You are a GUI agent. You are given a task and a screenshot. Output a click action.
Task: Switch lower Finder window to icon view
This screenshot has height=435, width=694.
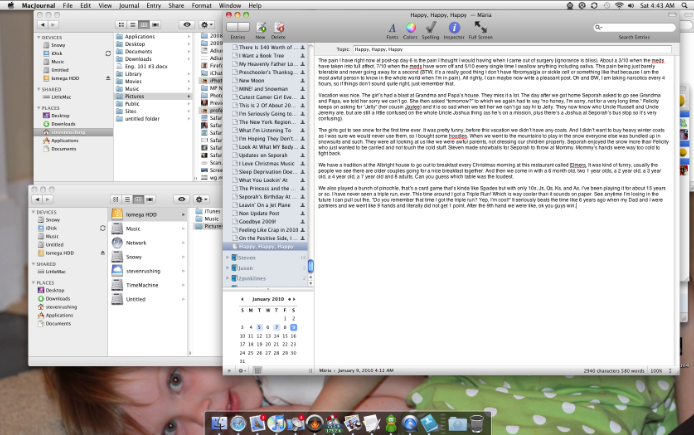pyautogui.click(x=116, y=200)
